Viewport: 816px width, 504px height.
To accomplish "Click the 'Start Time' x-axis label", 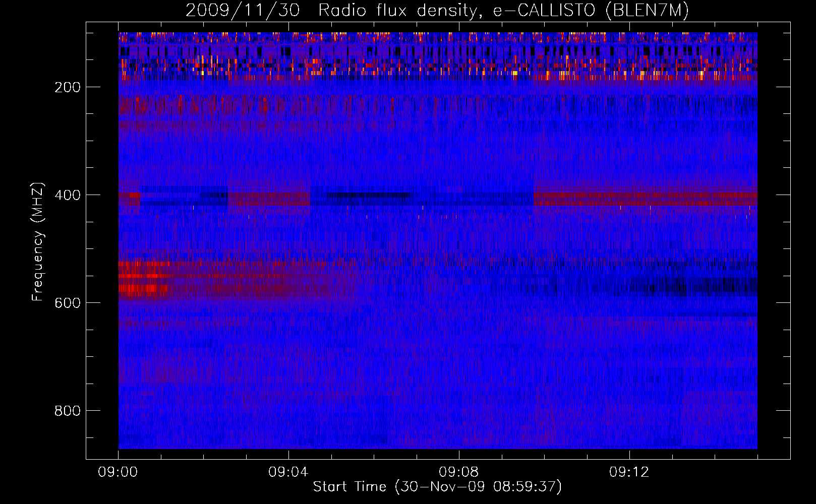I will (x=437, y=487).
